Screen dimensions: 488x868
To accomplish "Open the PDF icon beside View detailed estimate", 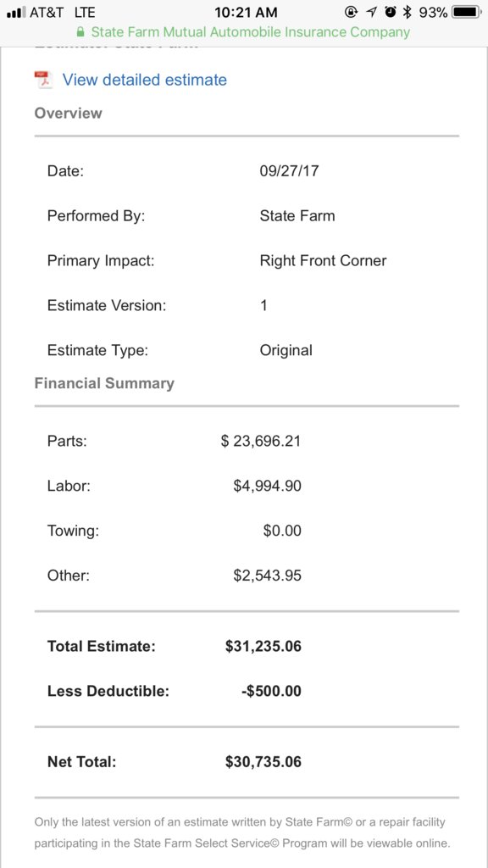I will 42,80.
